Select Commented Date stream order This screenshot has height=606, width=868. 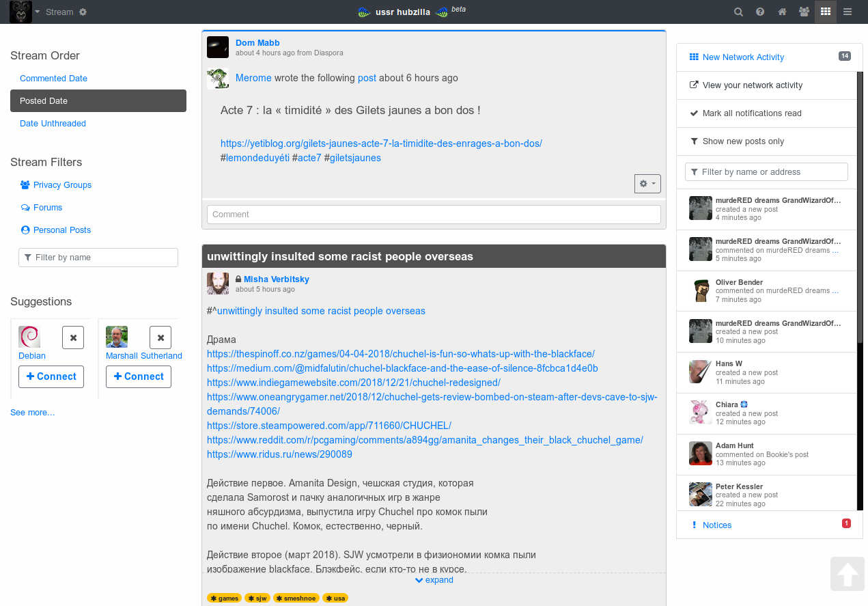coord(53,79)
